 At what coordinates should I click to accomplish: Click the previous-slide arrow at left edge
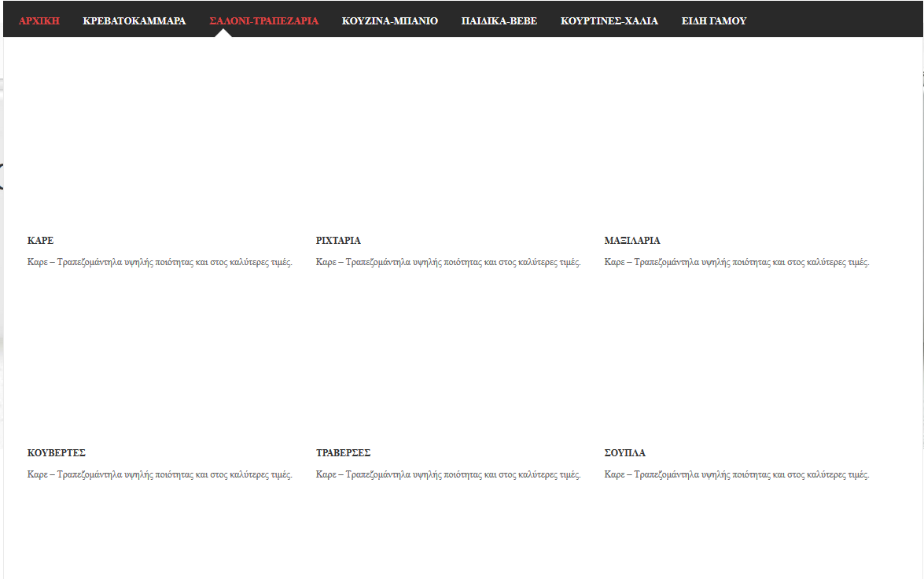2,177
